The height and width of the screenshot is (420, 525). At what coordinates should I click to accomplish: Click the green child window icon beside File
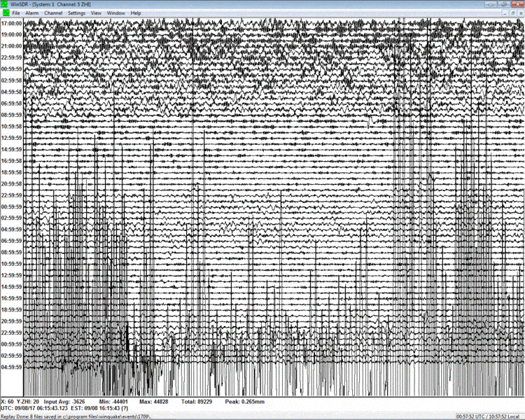click(5, 13)
